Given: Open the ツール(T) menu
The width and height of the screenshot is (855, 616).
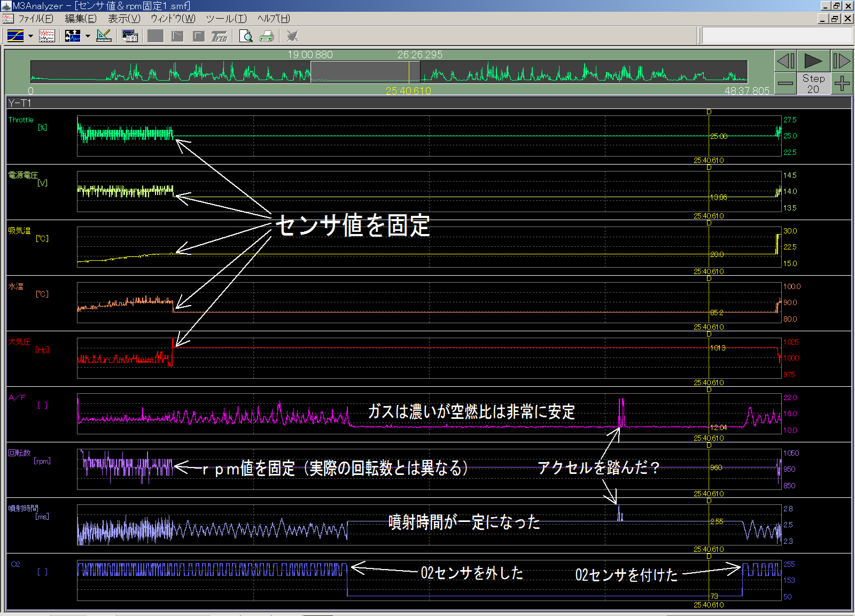Looking at the screenshot, I should 226,19.
